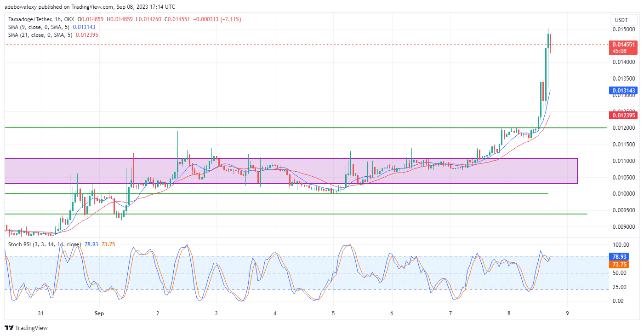
Task: Click the 45:08 candle countdown on price axis
Action: click(619, 51)
